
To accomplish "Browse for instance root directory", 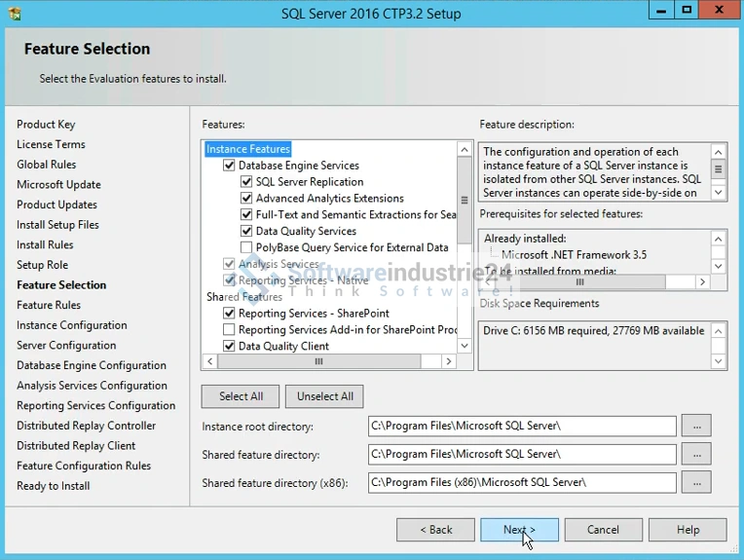I will coord(696,426).
